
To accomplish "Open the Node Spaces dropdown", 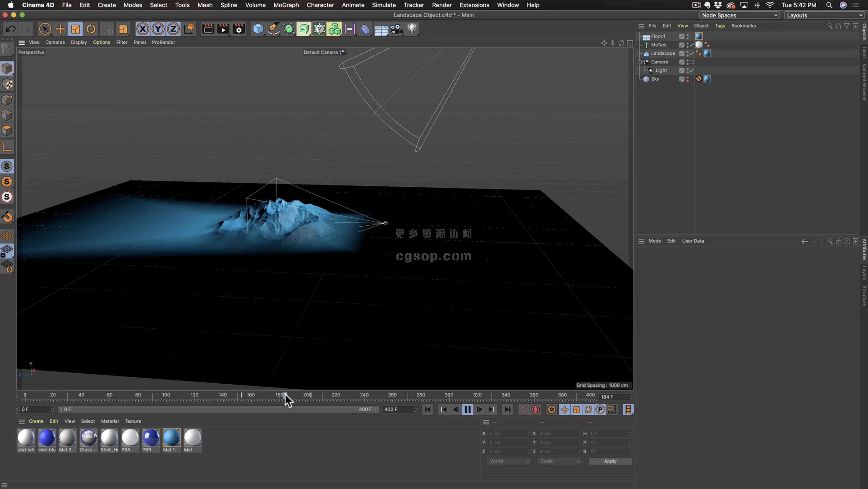I will 739,15.
